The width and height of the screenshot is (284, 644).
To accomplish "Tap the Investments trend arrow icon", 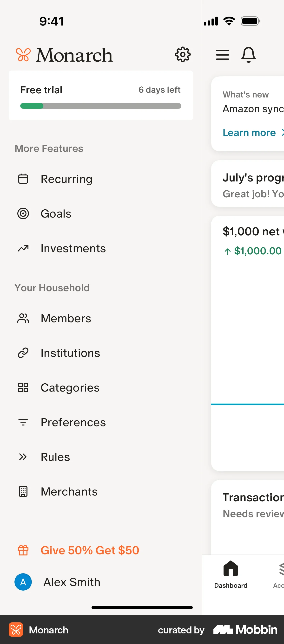I will click(x=23, y=248).
